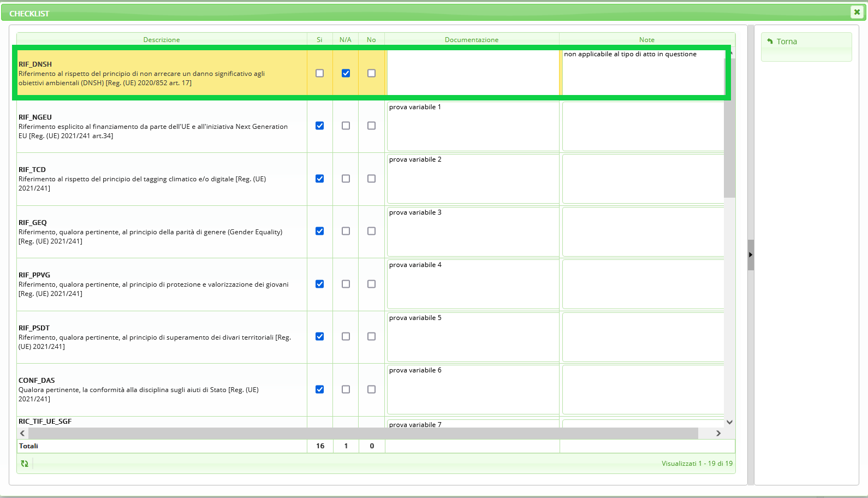Click the green refresh icon below the table
Viewport: 868px width, 498px height.
(25, 464)
